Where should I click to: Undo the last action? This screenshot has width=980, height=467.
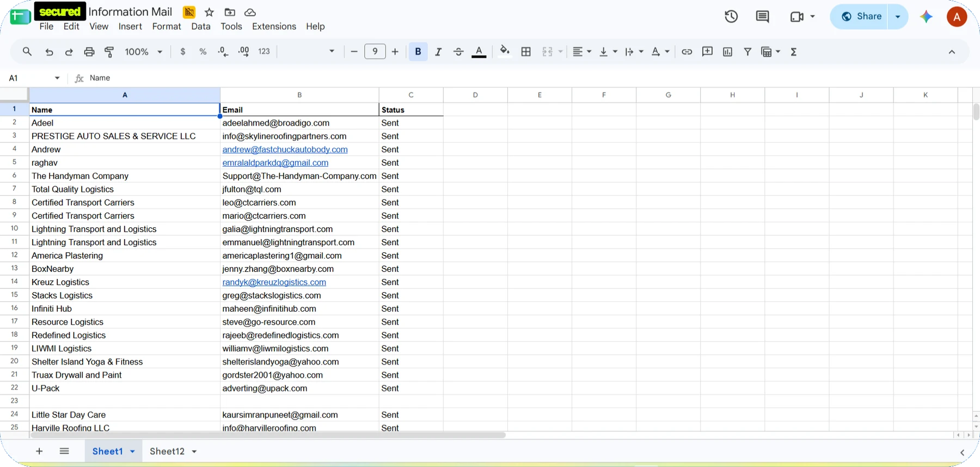tap(49, 52)
